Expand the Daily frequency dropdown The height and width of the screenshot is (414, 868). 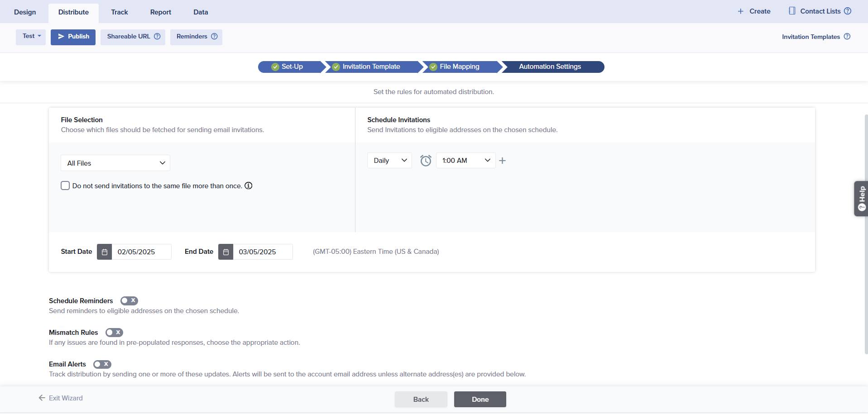[389, 161]
